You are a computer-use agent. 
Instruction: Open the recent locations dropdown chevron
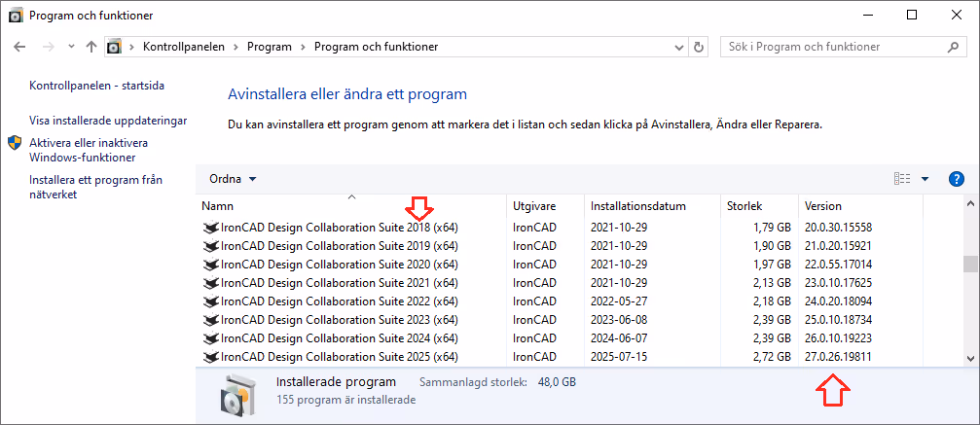(71, 47)
